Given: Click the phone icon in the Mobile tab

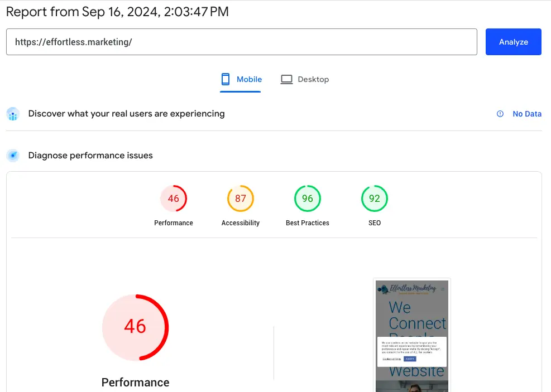Looking at the screenshot, I should (x=226, y=79).
